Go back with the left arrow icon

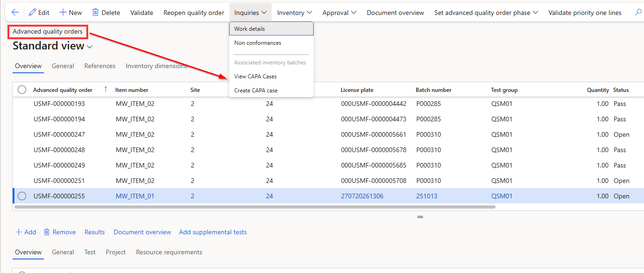pos(15,13)
